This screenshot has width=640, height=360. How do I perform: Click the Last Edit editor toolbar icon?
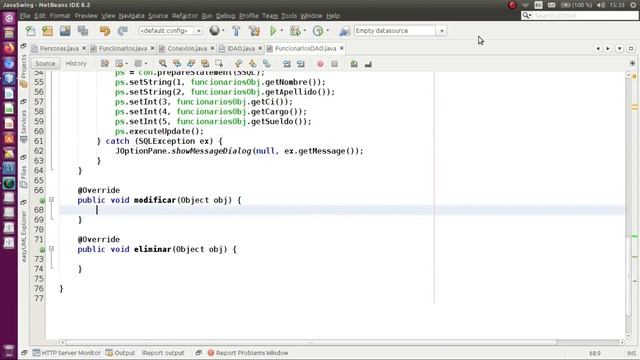tap(105, 64)
